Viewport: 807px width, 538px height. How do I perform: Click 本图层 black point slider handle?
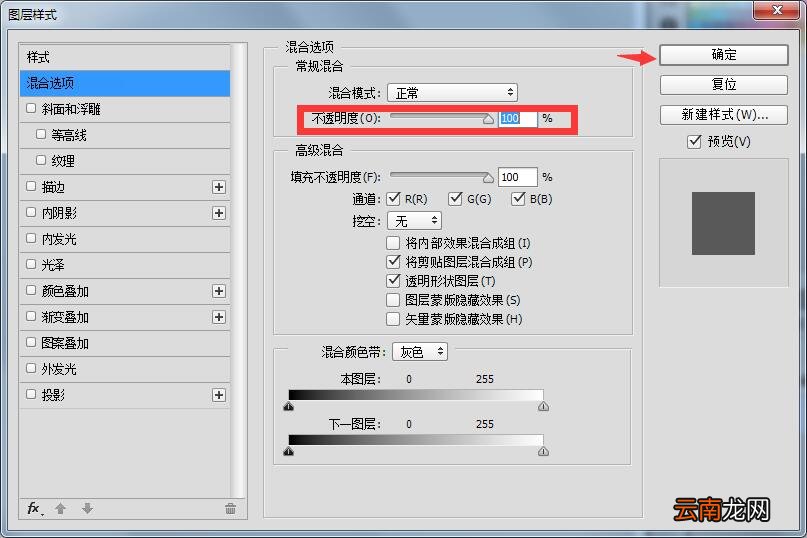pyautogui.click(x=289, y=406)
